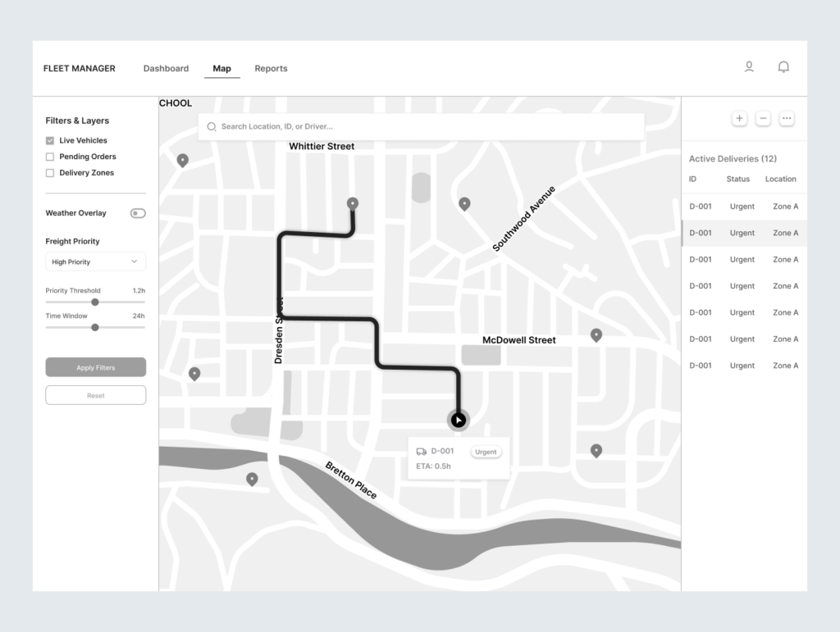Focus the Search Location, ID, or Driver field

point(421,127)
